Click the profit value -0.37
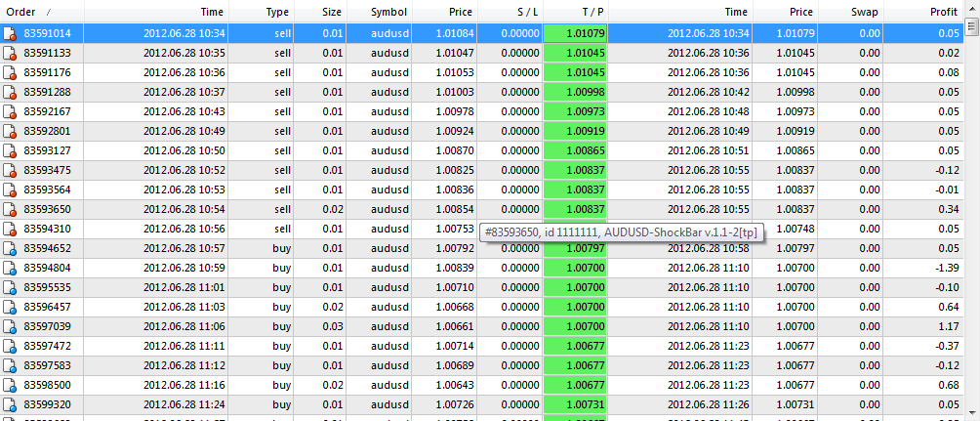980x421 pixels. pyautogui.click(x=948, y=347)
